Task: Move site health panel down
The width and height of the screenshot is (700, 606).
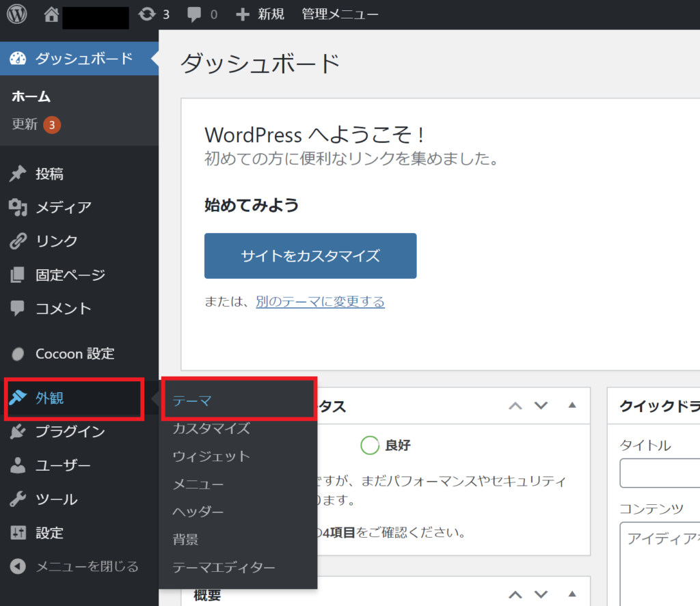Action: [541, 406]
